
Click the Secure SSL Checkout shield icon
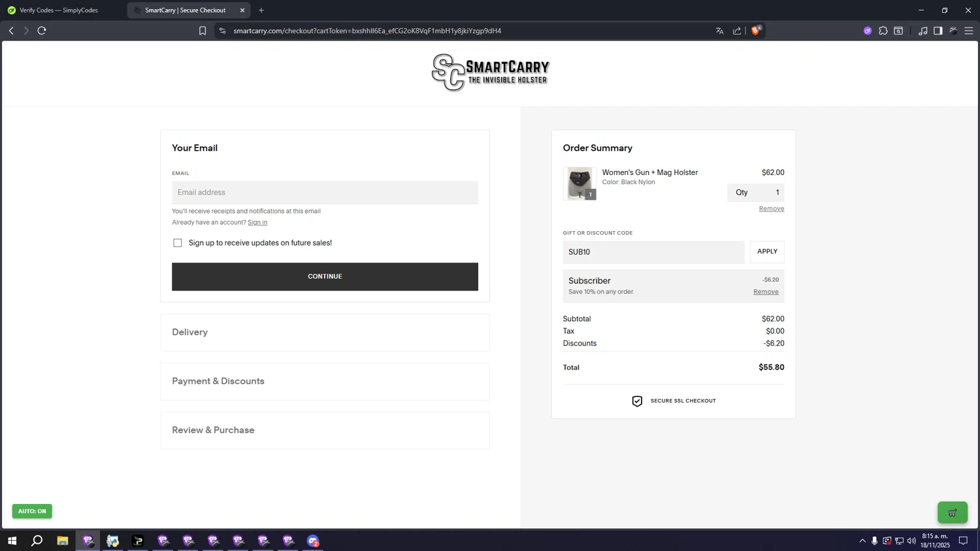[x=637, y=401]
